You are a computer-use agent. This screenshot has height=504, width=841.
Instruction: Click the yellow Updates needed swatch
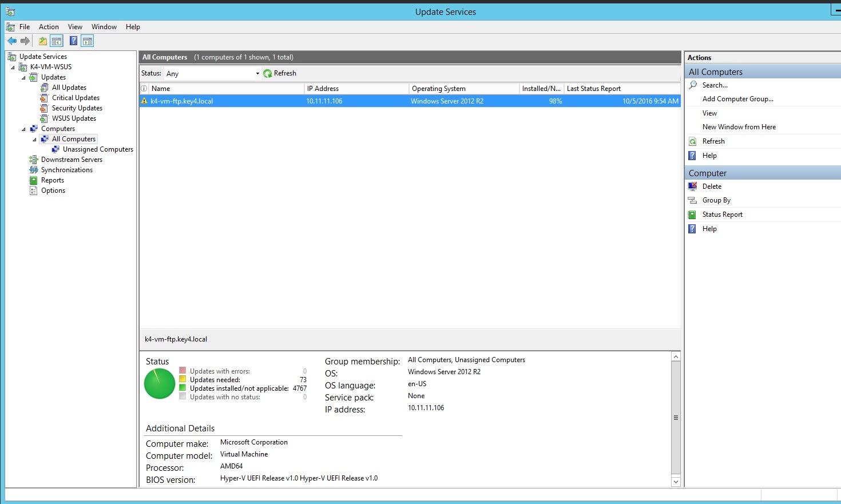point(183,379)
